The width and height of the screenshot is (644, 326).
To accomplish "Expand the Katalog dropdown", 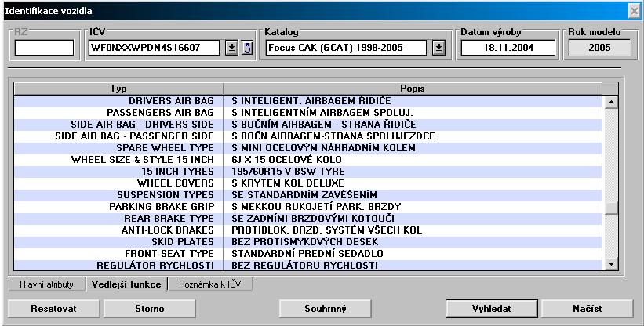I will coord(438,49).
